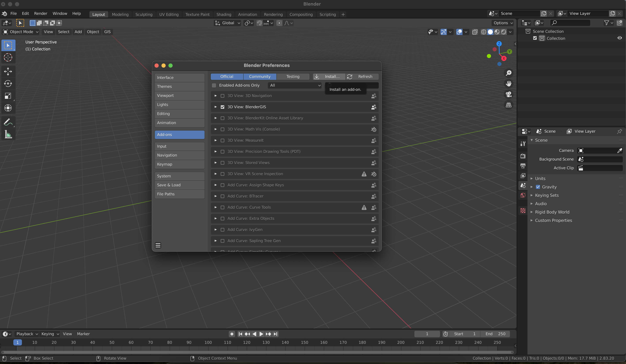Open the Tool properties wrench icon

(x=523, y=143)
